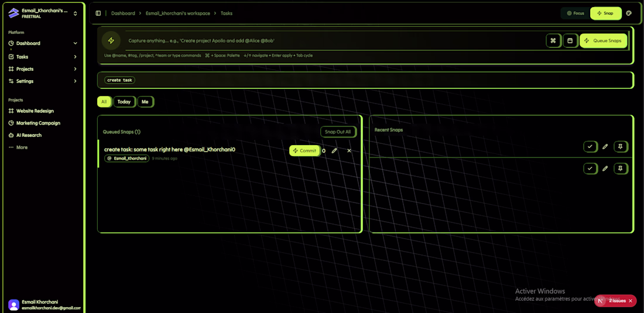Image resolution: width=644 pixels, height=313 pixels.
Task: Mark first recent snap as done
Action: (590, 146)
